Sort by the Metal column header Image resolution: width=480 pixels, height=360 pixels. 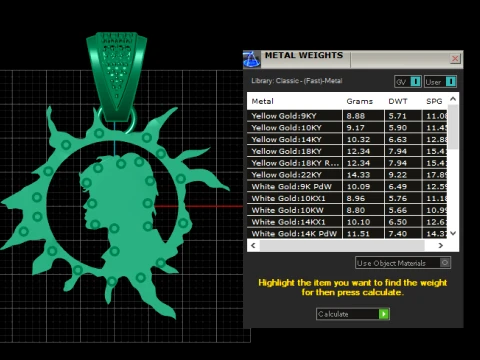tap(263, 101)
